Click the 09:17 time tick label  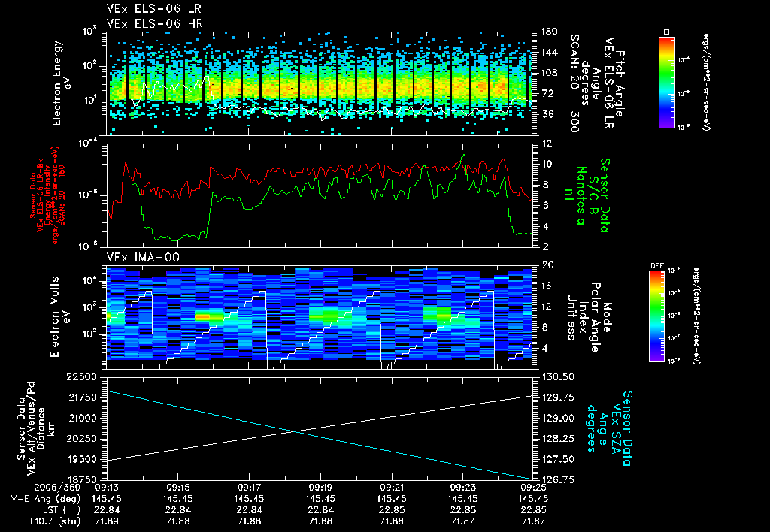click(249, 488)
